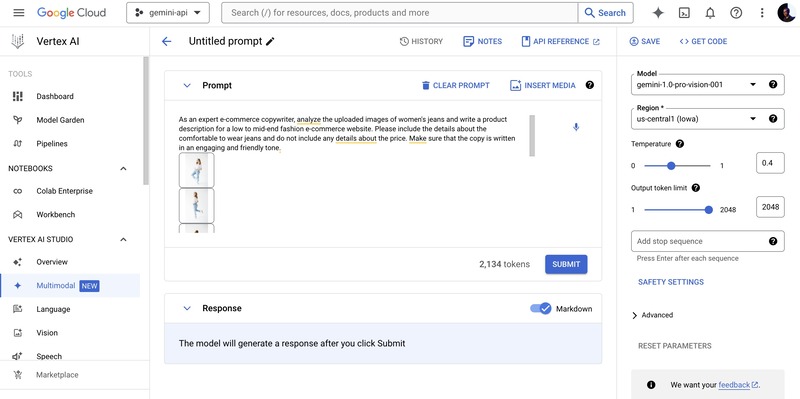800x399 pixels.
Task: Open the help question mark menu
Action: pyautogui.click(x=736, y=13)
